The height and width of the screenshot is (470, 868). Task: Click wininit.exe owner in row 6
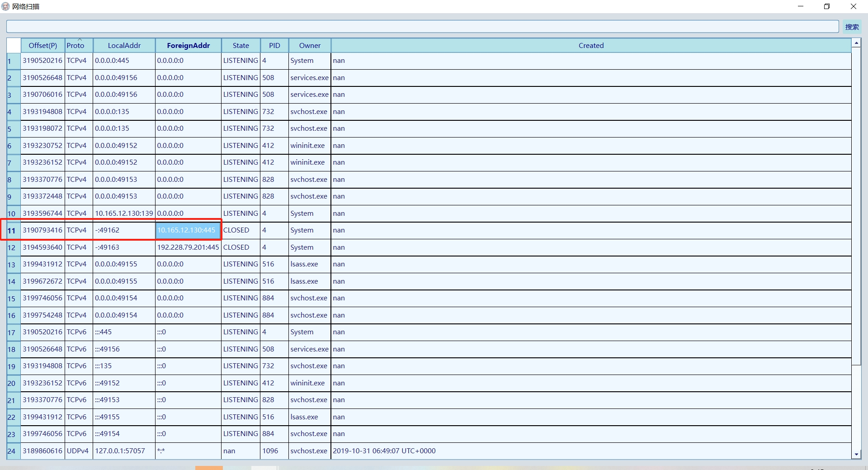point(310,146)
